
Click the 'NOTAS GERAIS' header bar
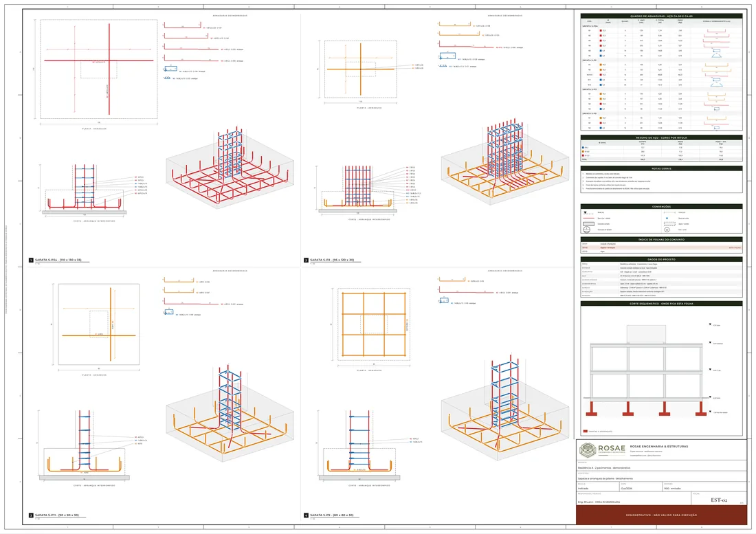click(x=661, y=168)
